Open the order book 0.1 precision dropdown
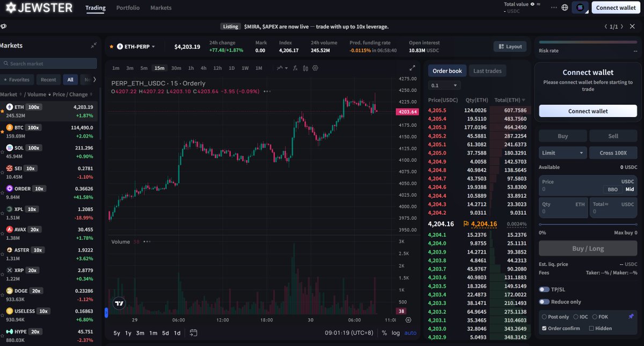644x346 pixels. [x=444, y=85]
